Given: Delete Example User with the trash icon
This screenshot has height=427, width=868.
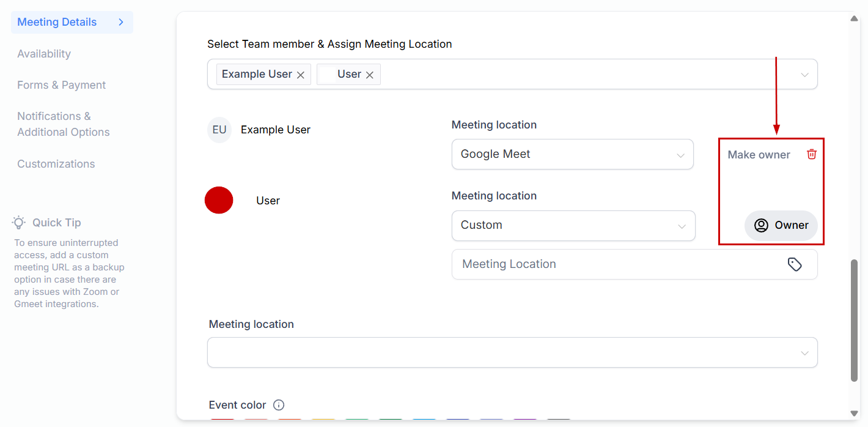Looking at the screenshot, I should coord(812,154).
